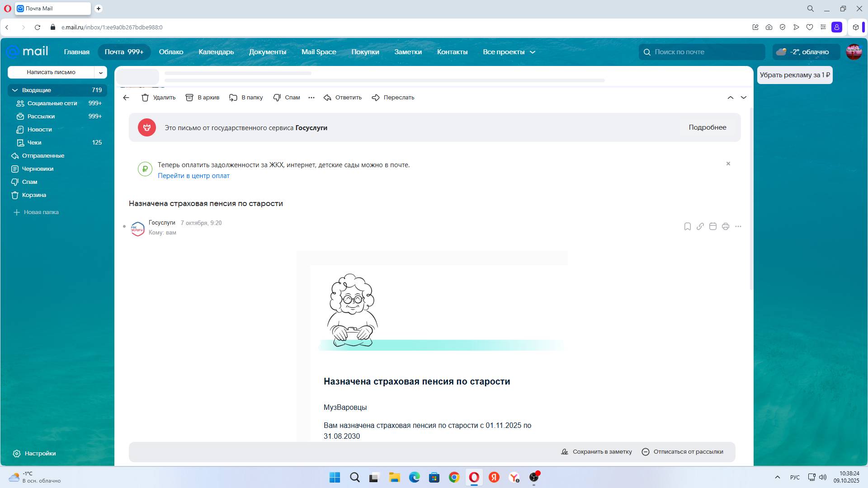Image resolution: width=868 pixels, height=488 pixels.
Task: Click the calendar event icon near the print icon
Action: tap(712, 226)
